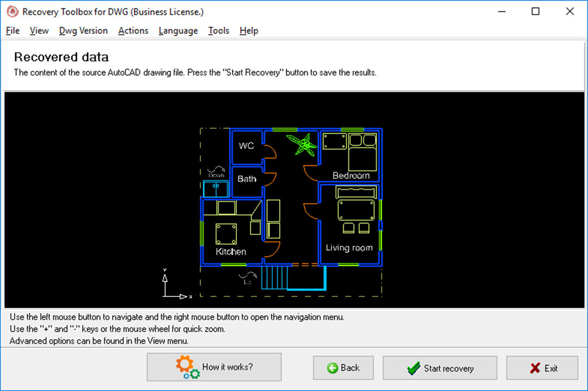Viewport: 588px width, 391px height.
Task: Click the kitchen table symbol
Action: (226, 234)
